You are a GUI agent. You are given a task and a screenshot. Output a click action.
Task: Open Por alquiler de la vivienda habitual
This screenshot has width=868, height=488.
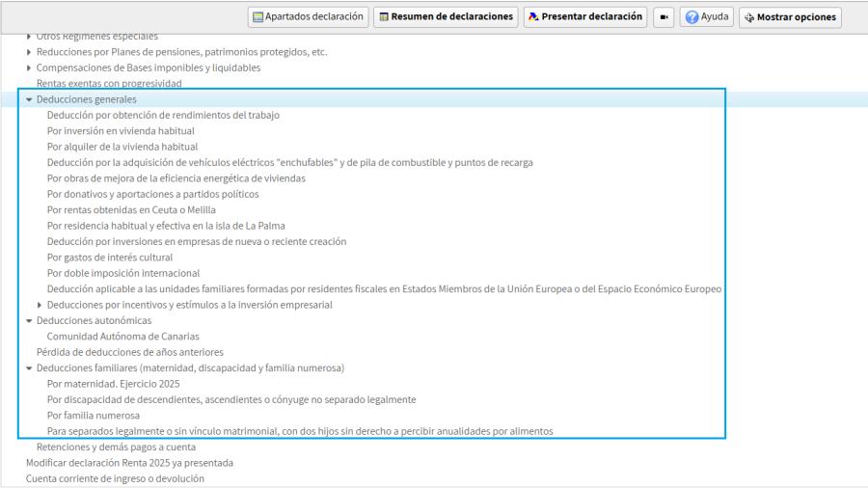[x=122, y=147]
